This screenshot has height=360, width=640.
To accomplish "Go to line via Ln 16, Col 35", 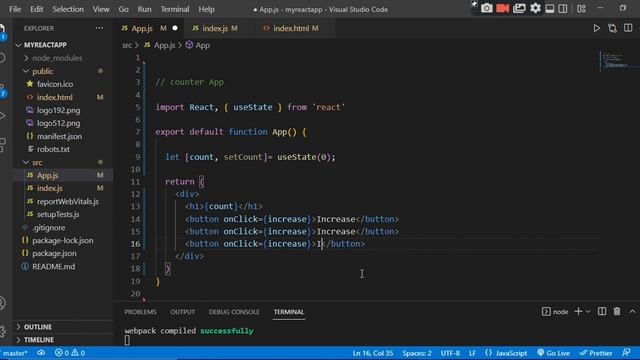I will click(373, 353).
